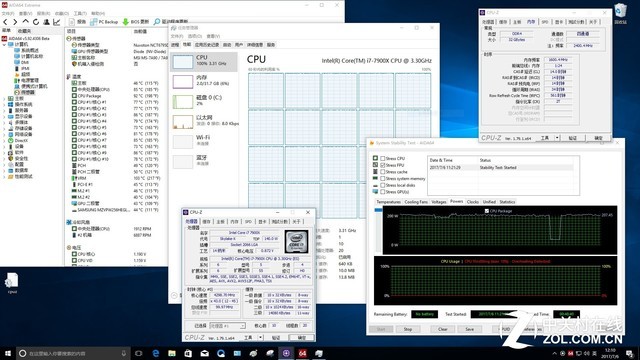Click the Windows taskbar search box
This screenshot has height=360, width=640.
coord(73,353)
